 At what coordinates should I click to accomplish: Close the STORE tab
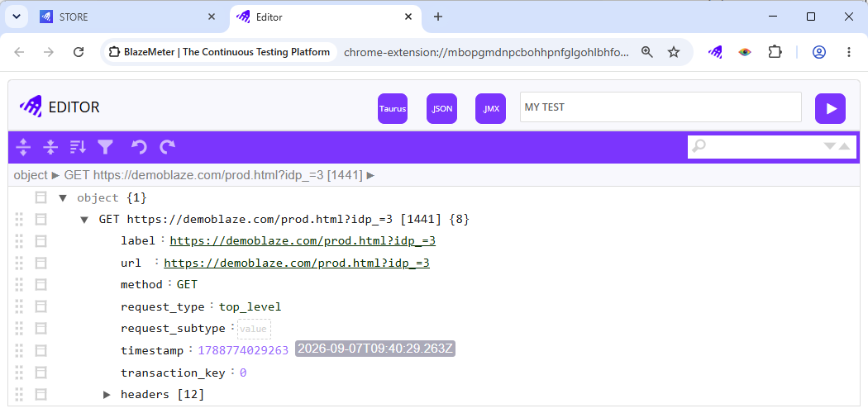[212, 17]
